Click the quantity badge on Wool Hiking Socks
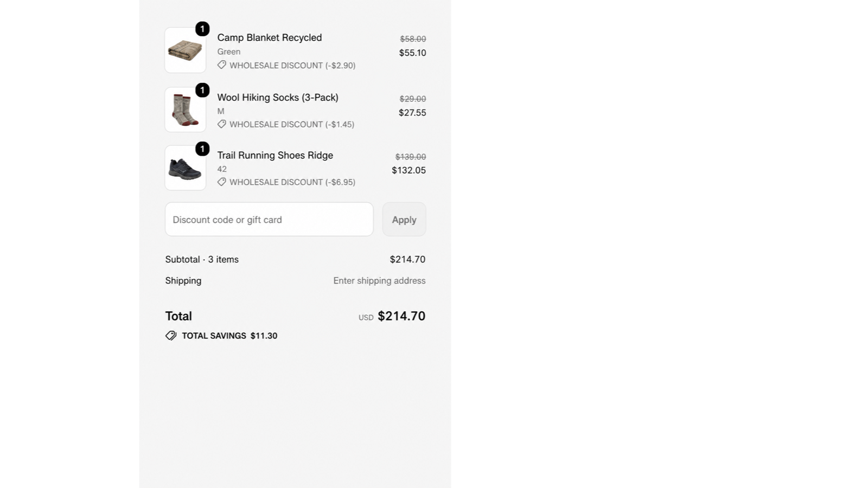Viewport: 868px width, 488px height. click(202, 90)
